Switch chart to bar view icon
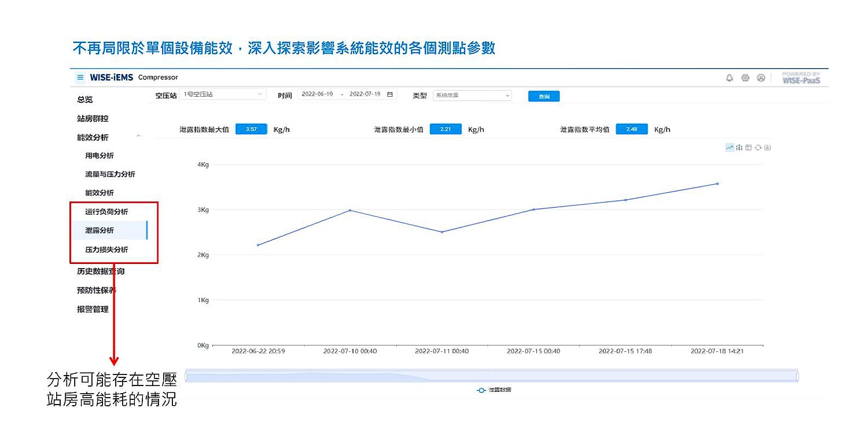The height and width of the screenshot is (448, 868). pos(740,148)
